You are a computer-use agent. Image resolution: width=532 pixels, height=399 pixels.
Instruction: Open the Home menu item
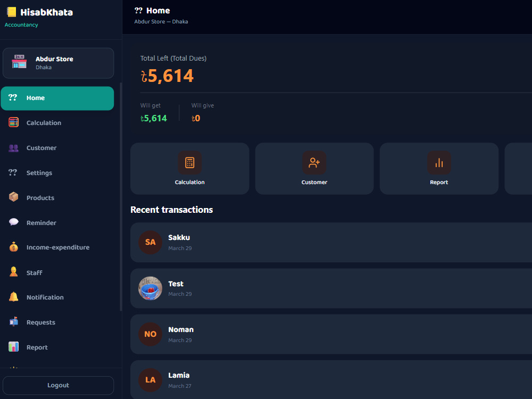tap(57, 98)
